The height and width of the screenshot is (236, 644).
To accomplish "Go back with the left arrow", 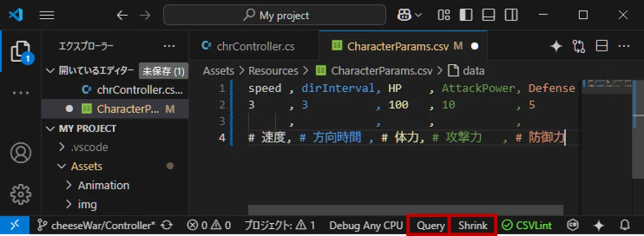I will pos(122,16).
